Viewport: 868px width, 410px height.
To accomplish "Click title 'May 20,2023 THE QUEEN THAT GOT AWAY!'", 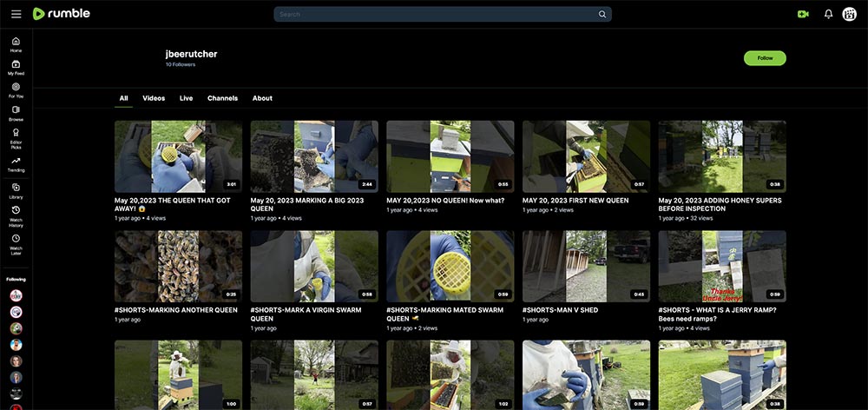I will click(173, 204).
